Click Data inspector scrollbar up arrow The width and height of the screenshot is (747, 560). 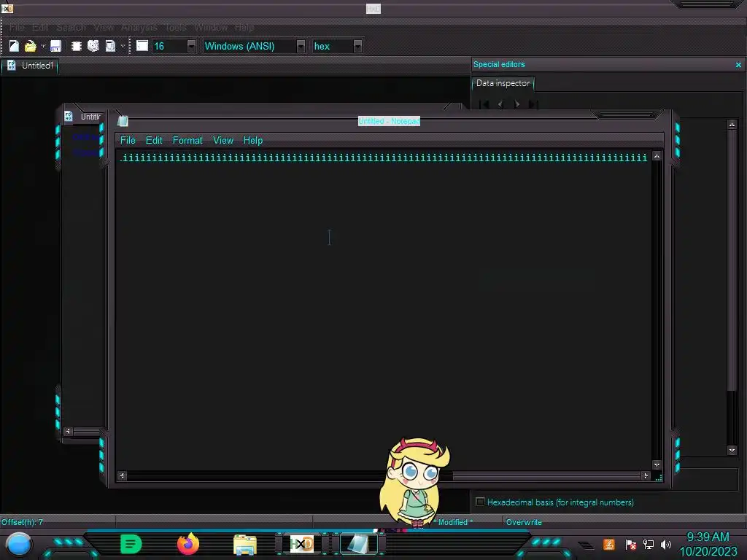[x=732, y=124]
